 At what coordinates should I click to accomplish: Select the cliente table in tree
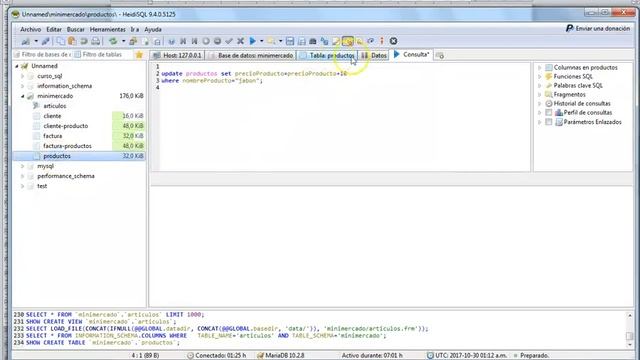click(52, 116)
